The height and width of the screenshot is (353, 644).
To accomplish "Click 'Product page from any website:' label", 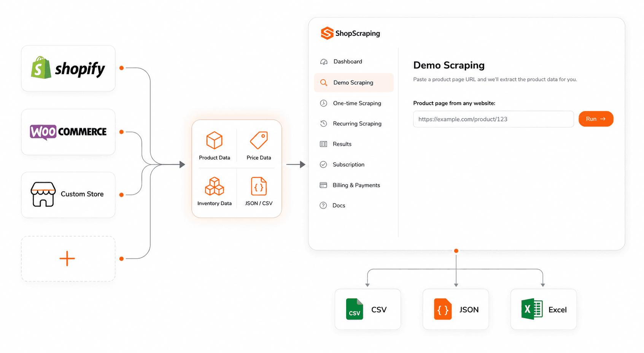I will click(454, 103).
